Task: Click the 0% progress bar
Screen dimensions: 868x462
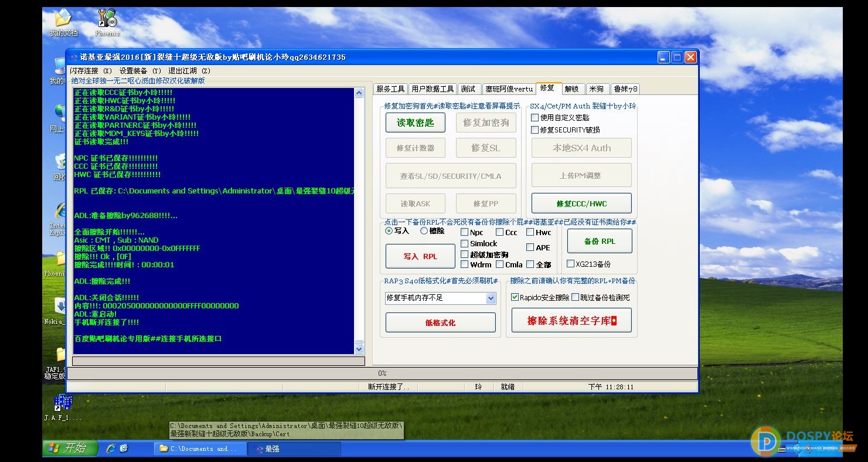Action: pos(382,373)
